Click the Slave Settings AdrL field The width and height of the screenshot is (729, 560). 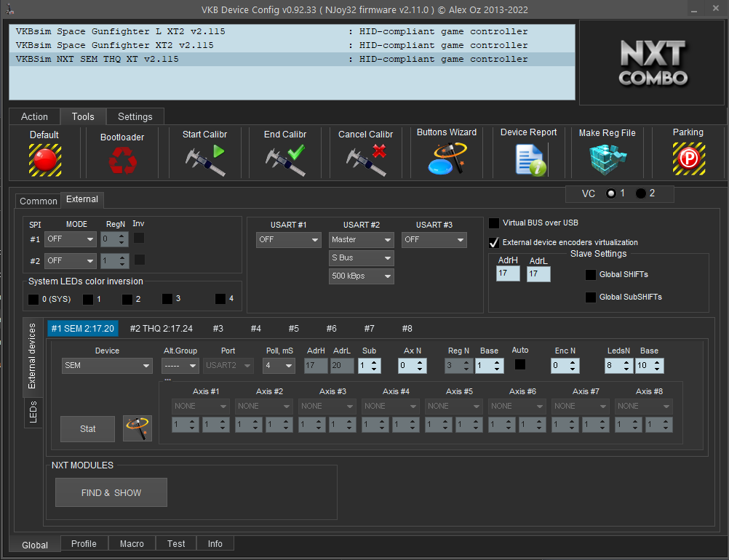pos(539,273)
